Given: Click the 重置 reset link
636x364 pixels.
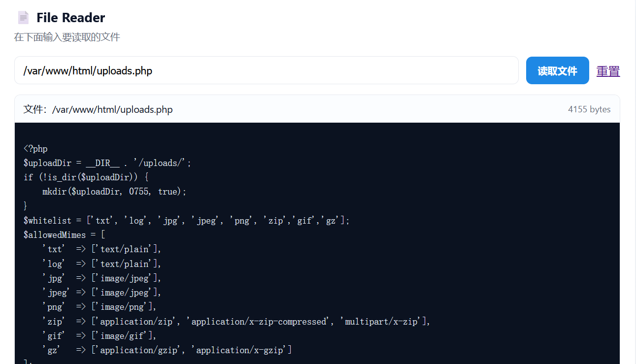Looking at the screenshot, I should click(608, 71).
